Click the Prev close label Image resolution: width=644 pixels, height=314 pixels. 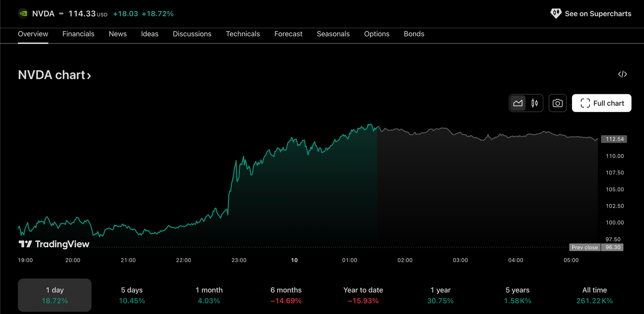[584, 247]
